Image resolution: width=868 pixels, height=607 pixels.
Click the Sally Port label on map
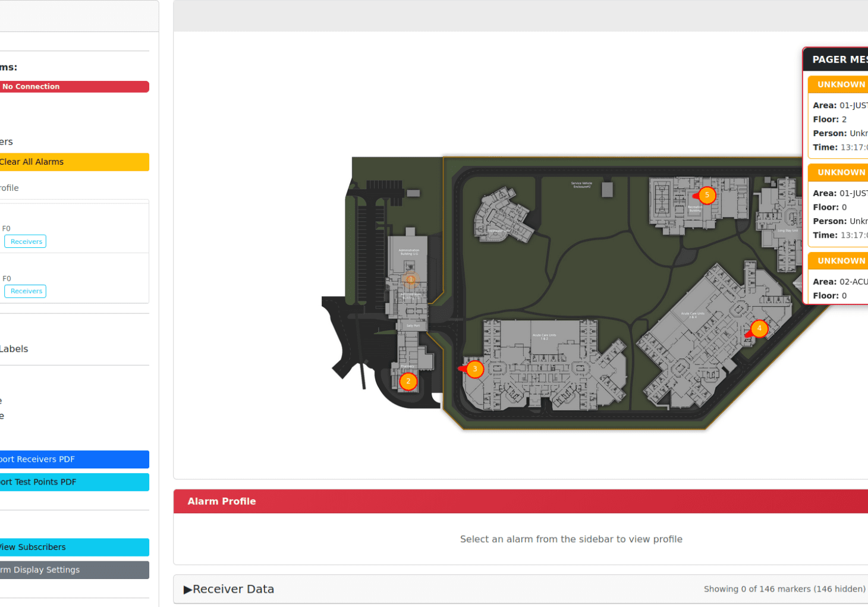pyautogui.click(x=413, y=326)
